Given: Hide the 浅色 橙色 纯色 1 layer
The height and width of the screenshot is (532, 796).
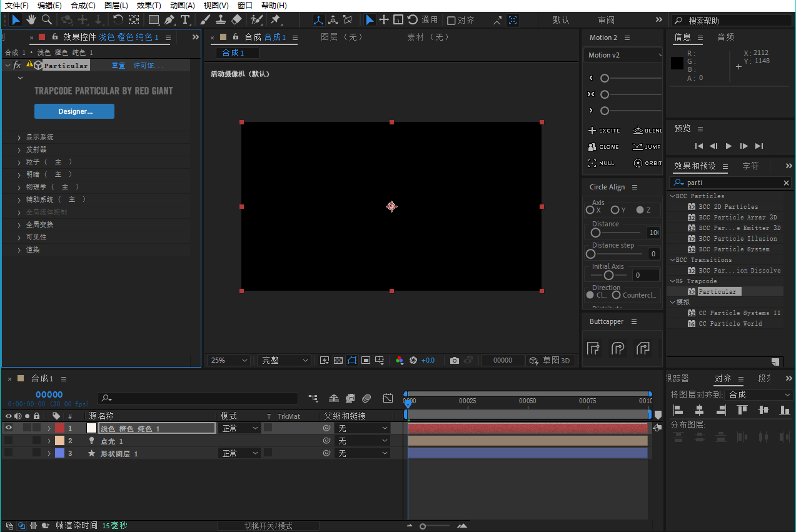Looking at the screenshot, I should pos(8,428).
